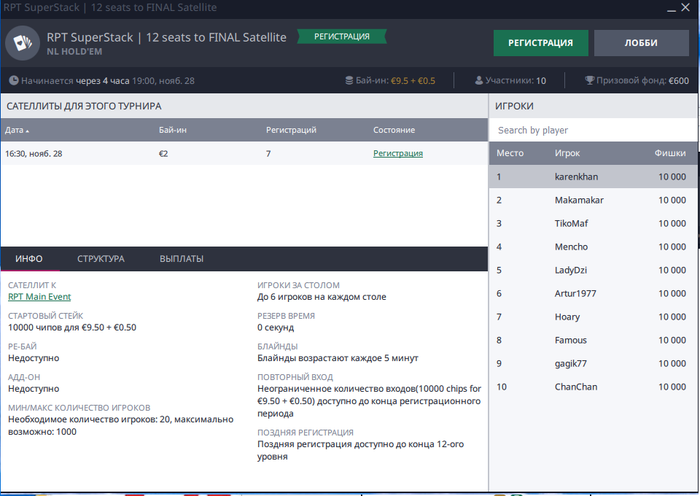This screenshot has width=700, height=496.
Task: Switch to the СТРУКТУРА tab
Action: click(101, 259)
